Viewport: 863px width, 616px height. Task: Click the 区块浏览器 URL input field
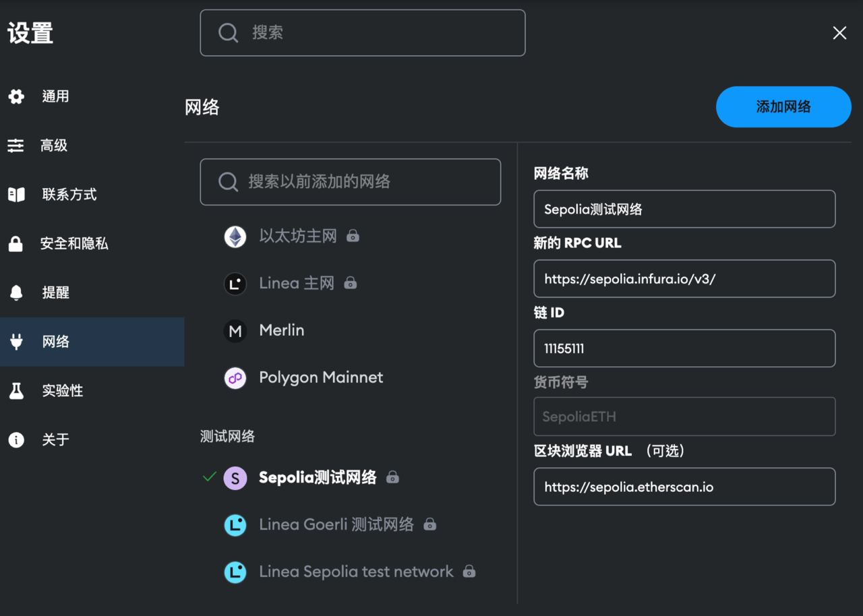pos(684,487)
